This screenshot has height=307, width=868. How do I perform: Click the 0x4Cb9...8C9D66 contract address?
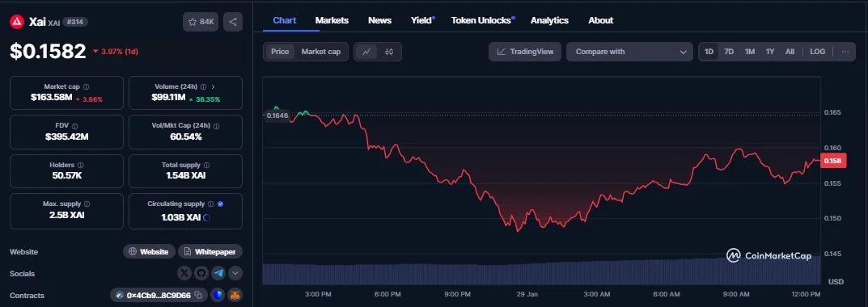pyautogui.click(x=159, y=296)
